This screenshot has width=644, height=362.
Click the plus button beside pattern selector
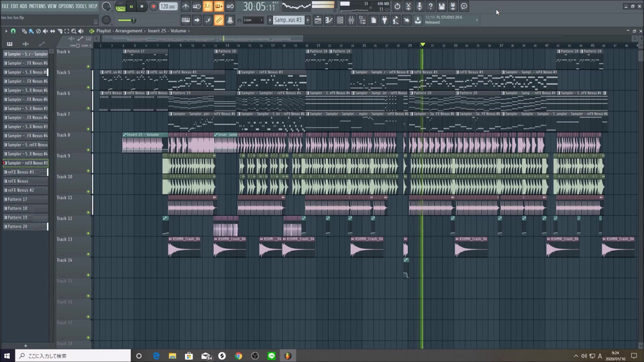coord(308,20)
